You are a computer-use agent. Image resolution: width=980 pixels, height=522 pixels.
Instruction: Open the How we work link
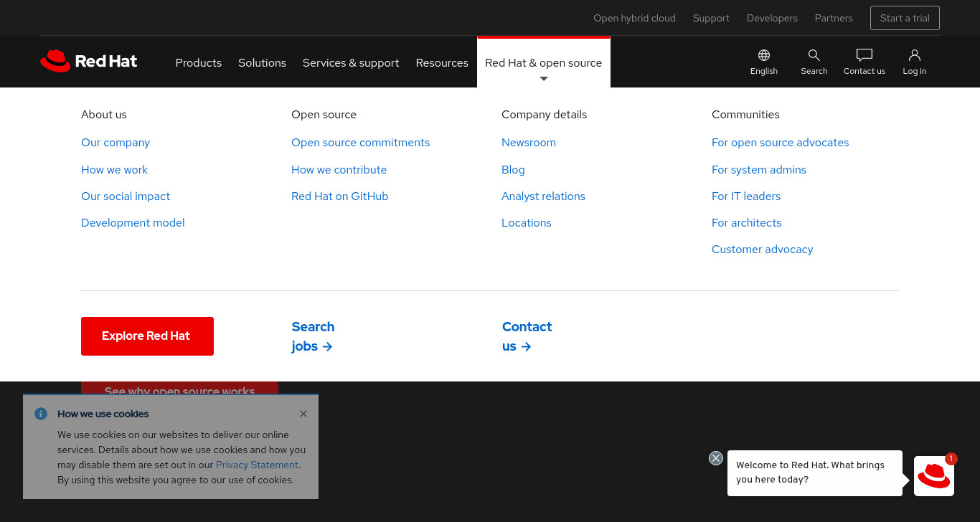(114, 169)
